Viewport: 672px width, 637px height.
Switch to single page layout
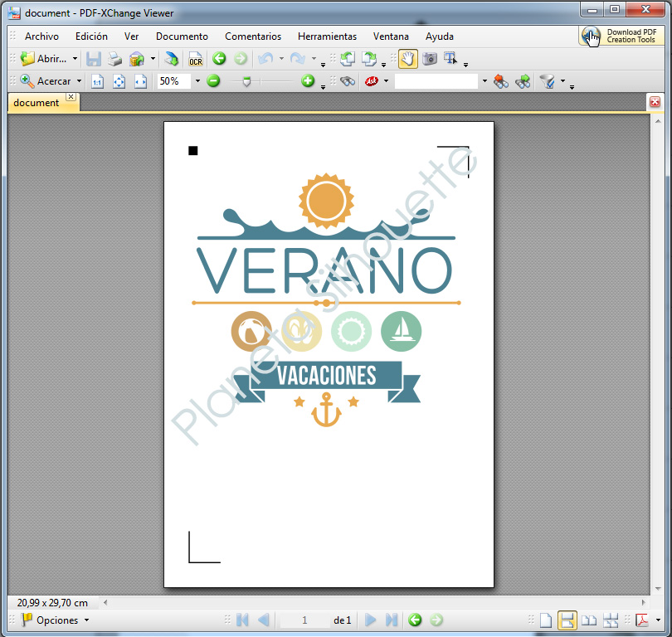(546, 620)
